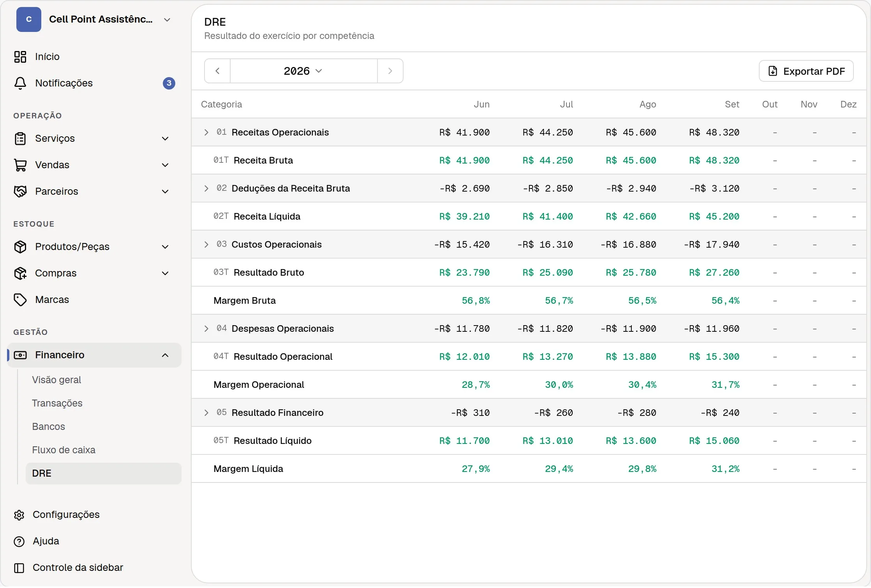Open the Cell Point Assistência company switcher

[94, 19]
